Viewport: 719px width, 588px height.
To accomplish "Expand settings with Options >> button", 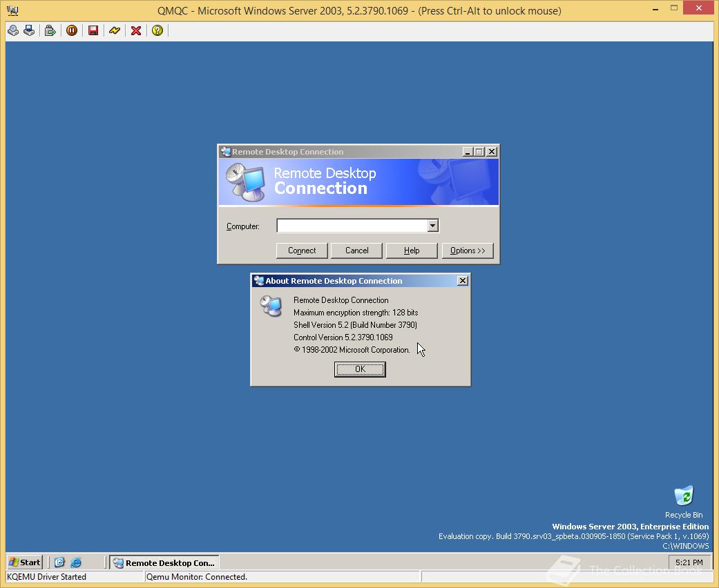I will 468,251.
